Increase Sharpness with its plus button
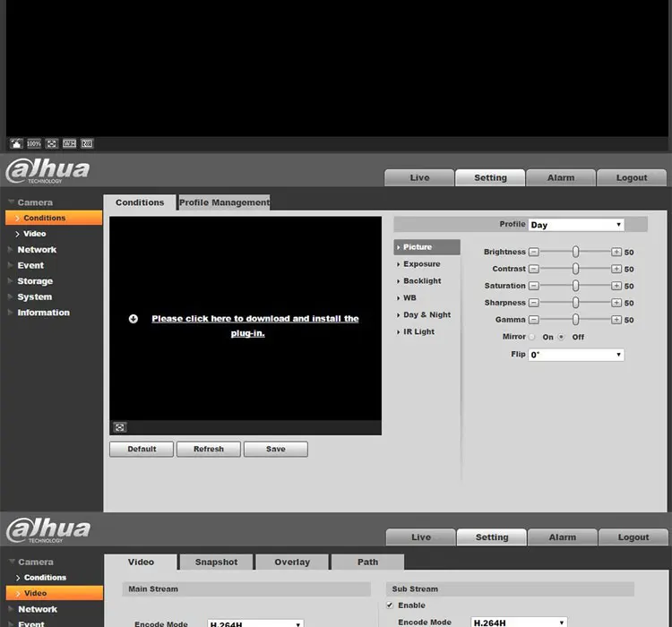The width and height of the screenshot is (672, 627). 616,303
